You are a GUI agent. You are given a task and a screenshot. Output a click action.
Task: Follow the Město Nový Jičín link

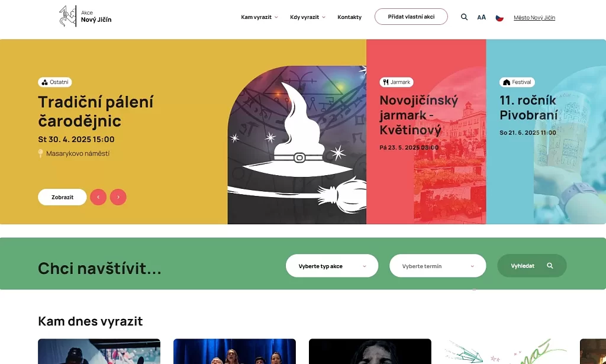pos(534,17)
